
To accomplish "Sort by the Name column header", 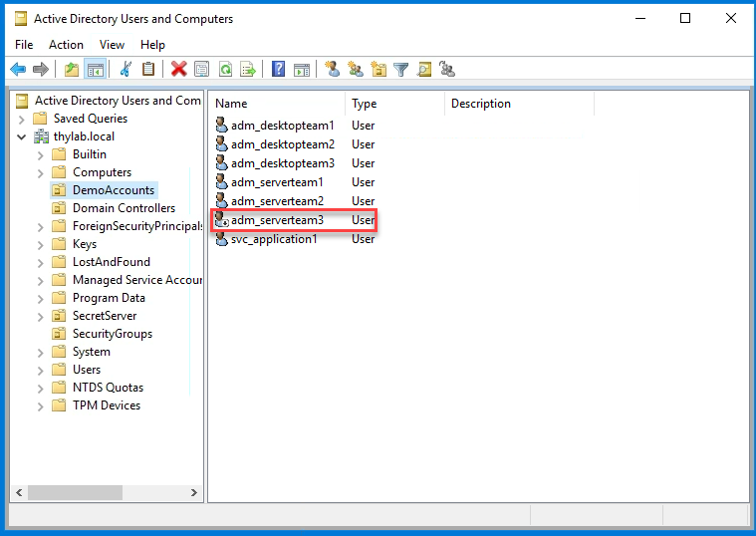I will click(276, 104).
